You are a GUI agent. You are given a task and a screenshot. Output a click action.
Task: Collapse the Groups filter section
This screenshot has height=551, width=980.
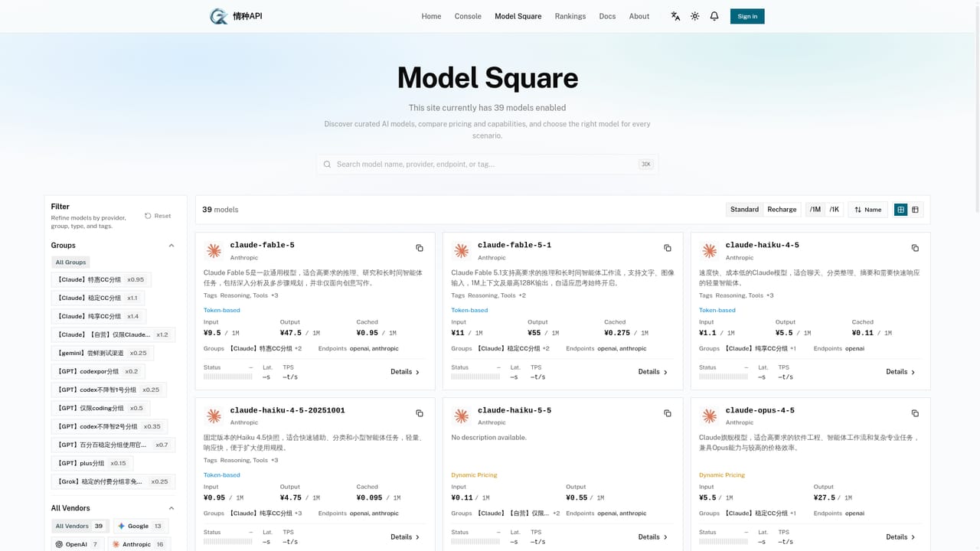tap(171, 246)
